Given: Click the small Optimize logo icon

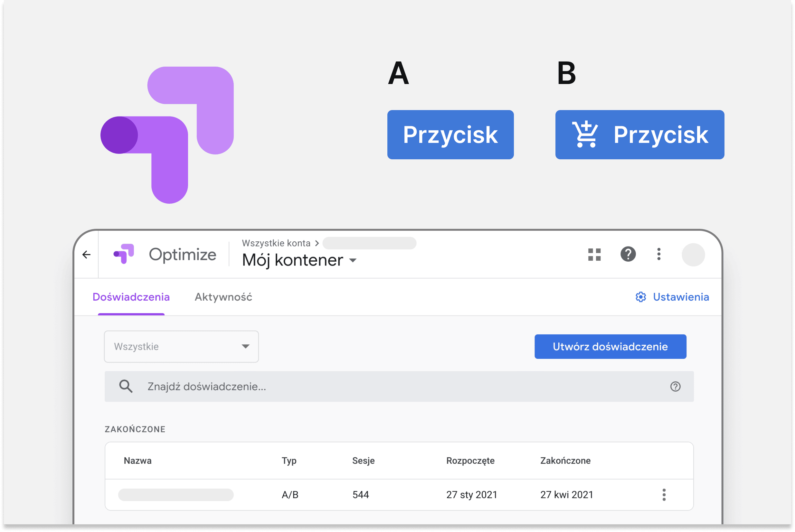Looking at the screenshot, I should click(x=124, y=254).
